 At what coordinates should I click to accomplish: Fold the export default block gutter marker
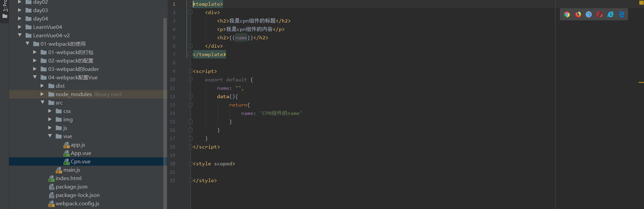point(191,80)
